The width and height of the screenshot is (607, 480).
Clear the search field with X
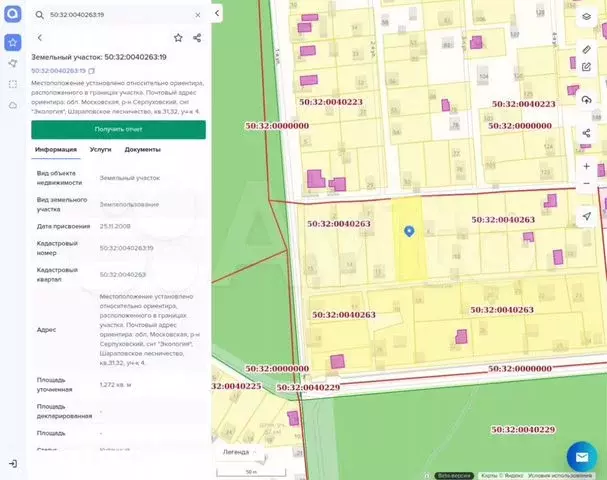pyautogui.click(x=198, y=15)
